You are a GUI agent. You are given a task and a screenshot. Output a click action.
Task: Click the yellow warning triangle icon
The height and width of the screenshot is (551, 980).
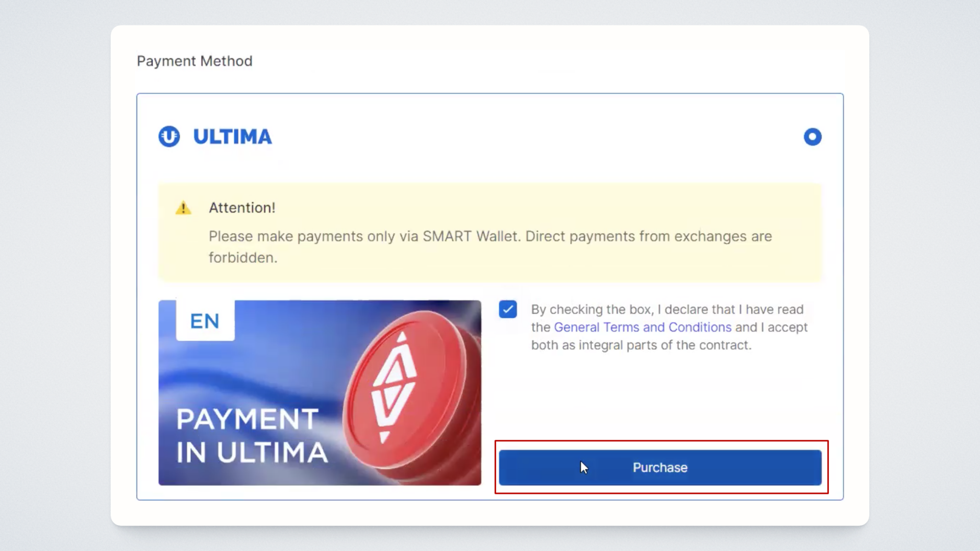coord(183,208)
